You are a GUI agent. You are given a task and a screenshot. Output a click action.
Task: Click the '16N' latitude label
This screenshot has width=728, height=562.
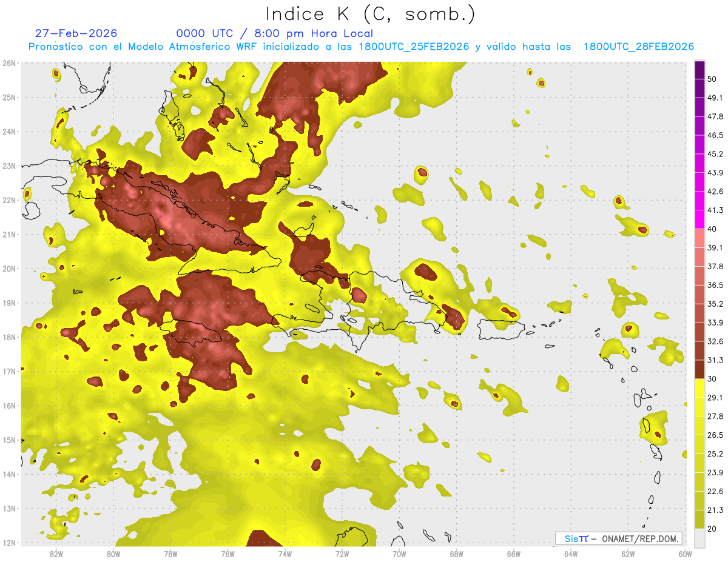(9, 406)
